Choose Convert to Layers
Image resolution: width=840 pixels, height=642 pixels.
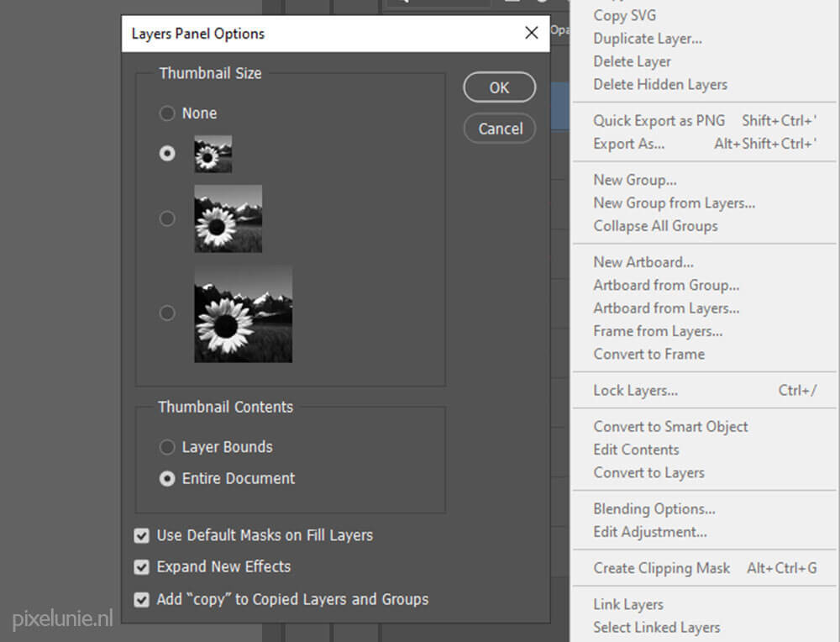point(648,472)
